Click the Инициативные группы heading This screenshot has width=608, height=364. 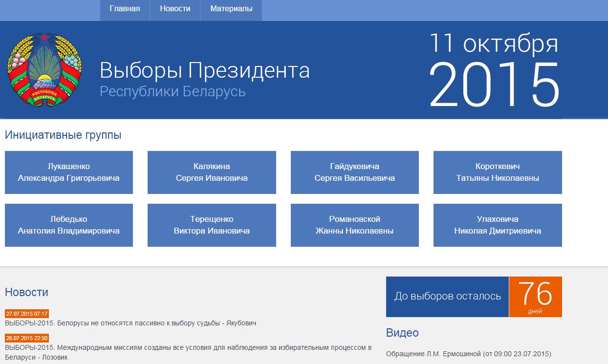tap(63, 135)
